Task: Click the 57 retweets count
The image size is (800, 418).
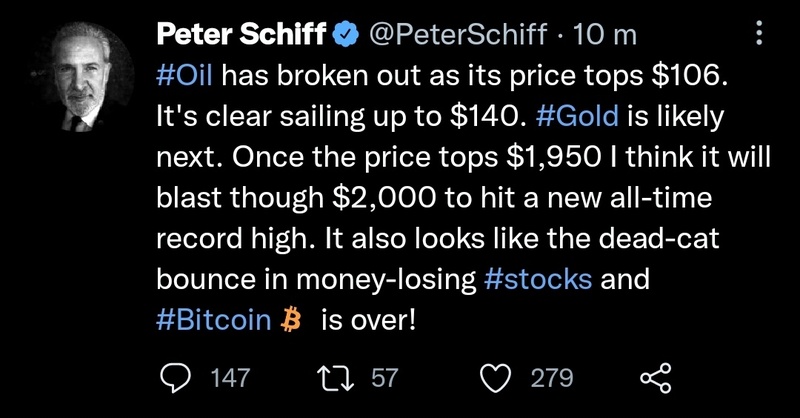Action: (x=384, y=378)
